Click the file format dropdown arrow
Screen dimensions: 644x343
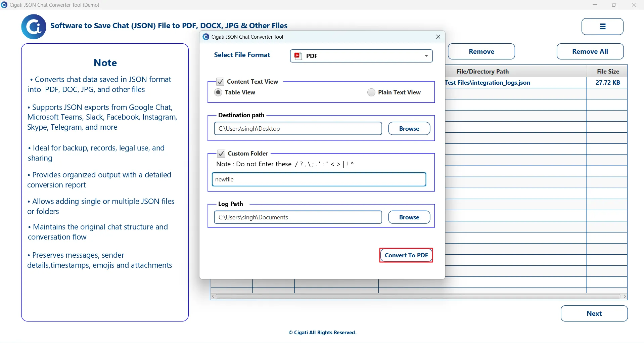coord(426,56)
